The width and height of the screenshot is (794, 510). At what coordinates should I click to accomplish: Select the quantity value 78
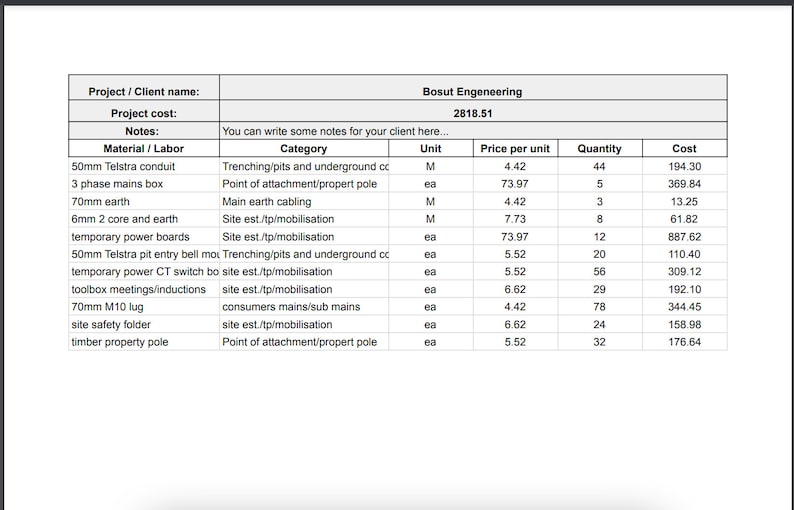[600, 307]
